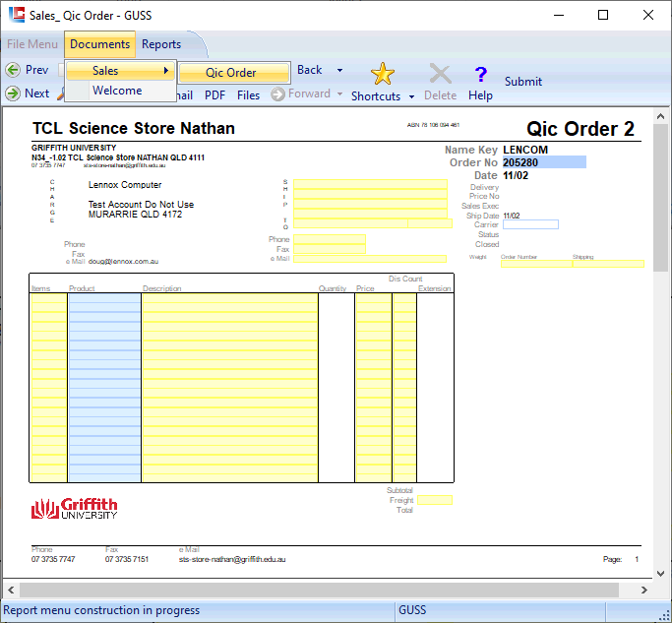The height and width of the screenshot is (623, 672).
Task: Click the window resize grip
Action: pyautogui.click(x=665, y=616)
